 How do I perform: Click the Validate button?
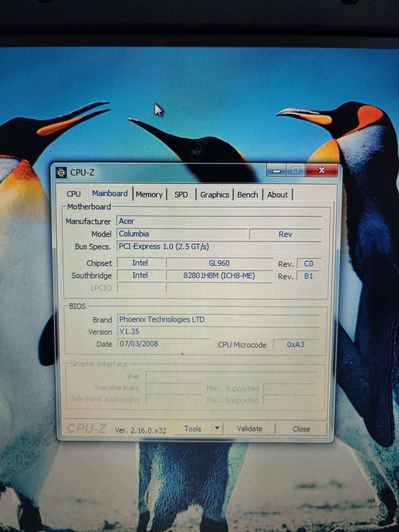coord(250,429)
